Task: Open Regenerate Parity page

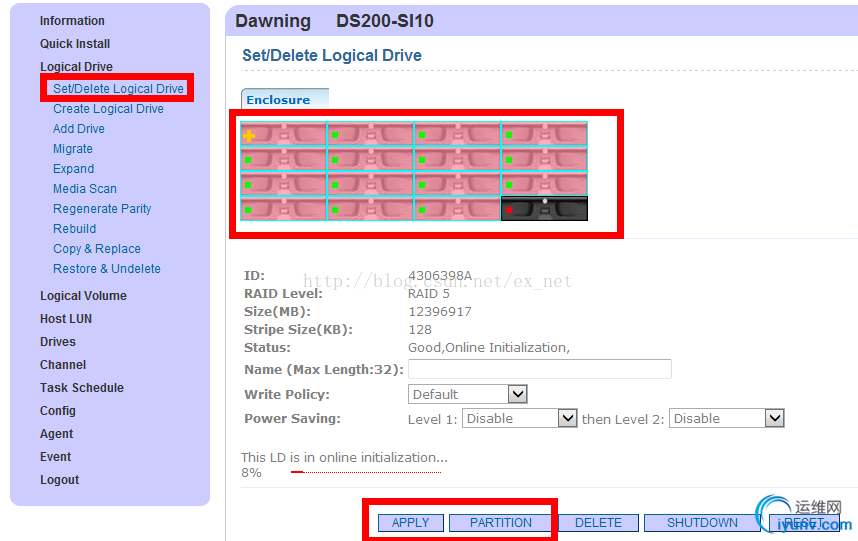Action: (x=102, y=208)
